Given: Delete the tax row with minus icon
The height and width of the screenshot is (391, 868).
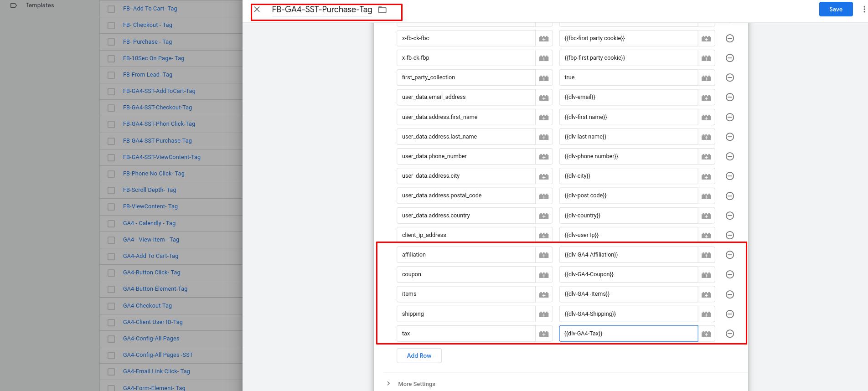Looking at the screenshot, I should 729,334.
